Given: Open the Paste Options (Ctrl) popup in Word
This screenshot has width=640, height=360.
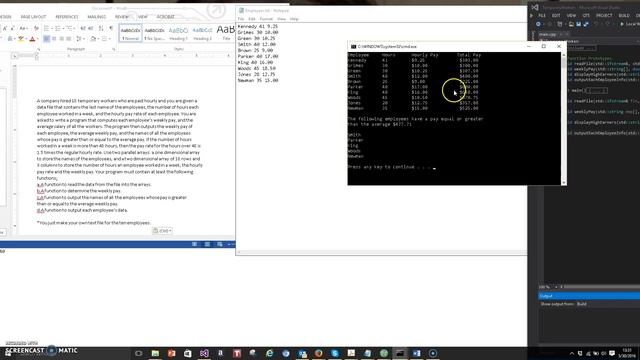Looking at the screenshot, I should (x=162, y=231).
